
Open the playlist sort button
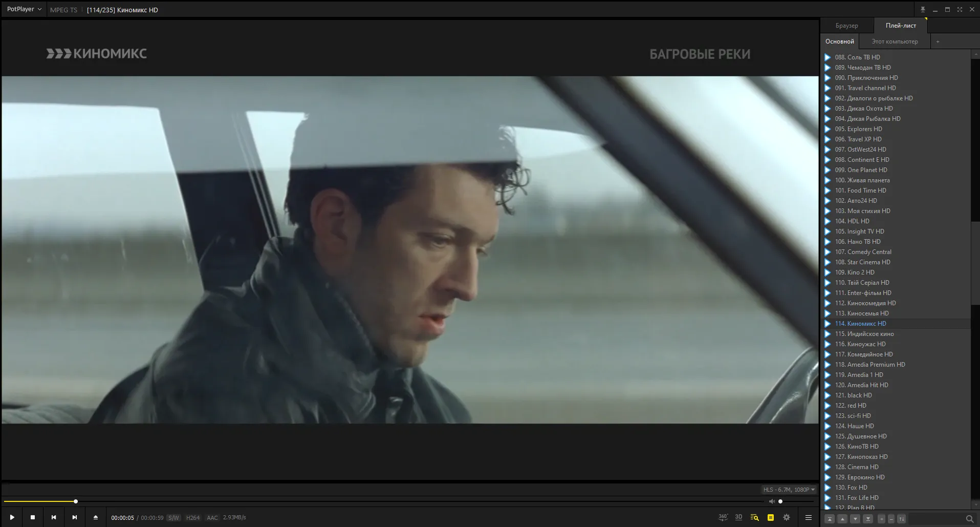click(x=902, y=519)
